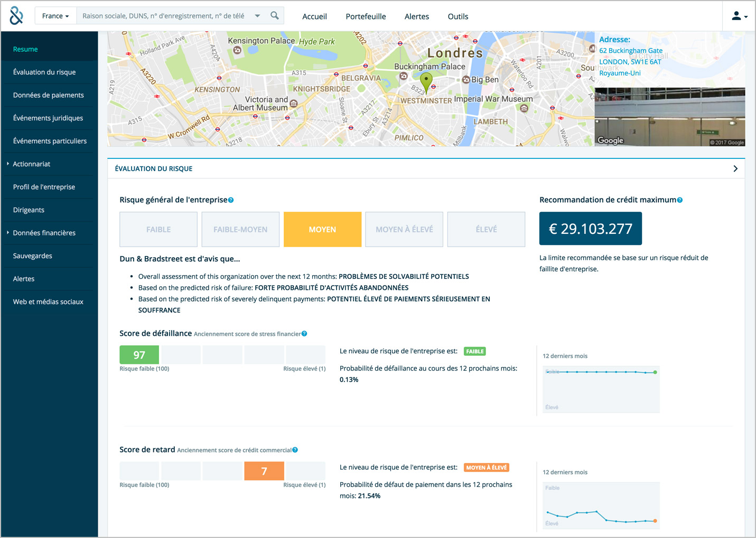Click the orange 7 score segment
The image size is (756, 538).
(264, 471)
